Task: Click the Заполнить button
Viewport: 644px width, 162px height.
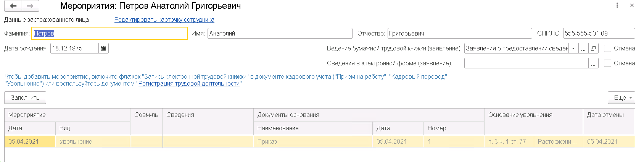Action: tap(25, 98)
